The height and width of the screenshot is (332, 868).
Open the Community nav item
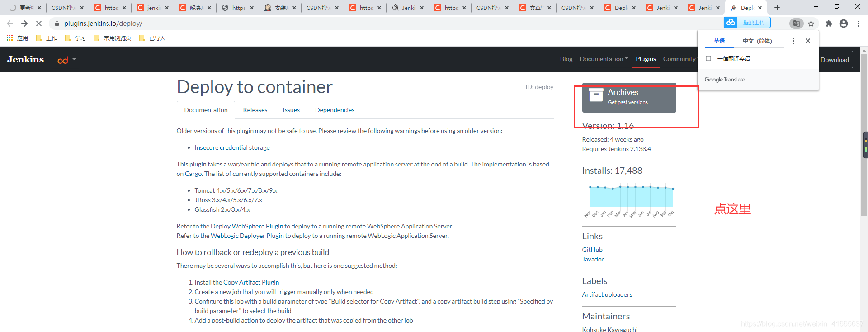click(x=679, y=59)
